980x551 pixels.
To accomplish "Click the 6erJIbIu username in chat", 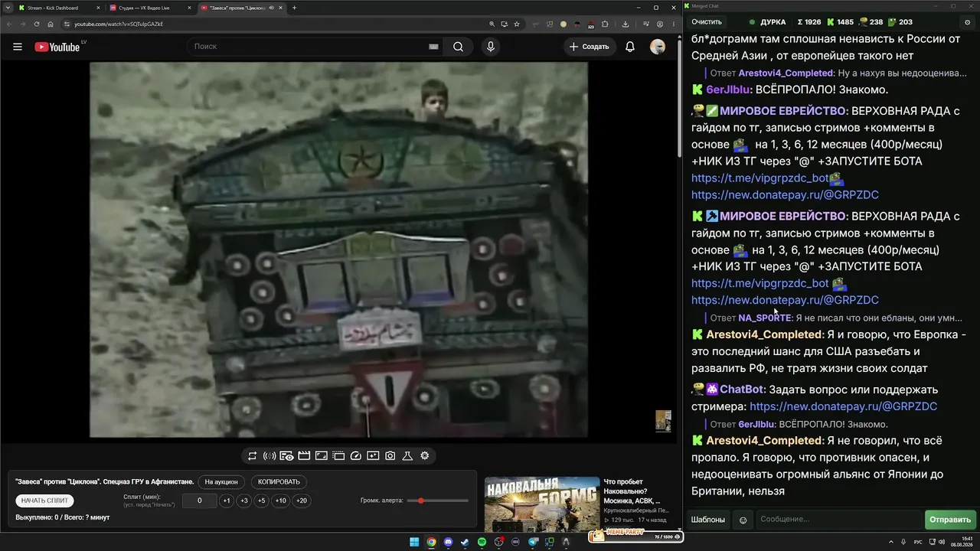I will coord(728,90).
